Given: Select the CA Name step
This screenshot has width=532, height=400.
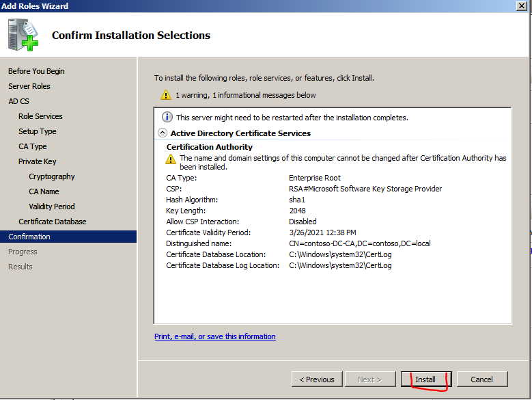Looking at the screenshot, I should 44,191.
